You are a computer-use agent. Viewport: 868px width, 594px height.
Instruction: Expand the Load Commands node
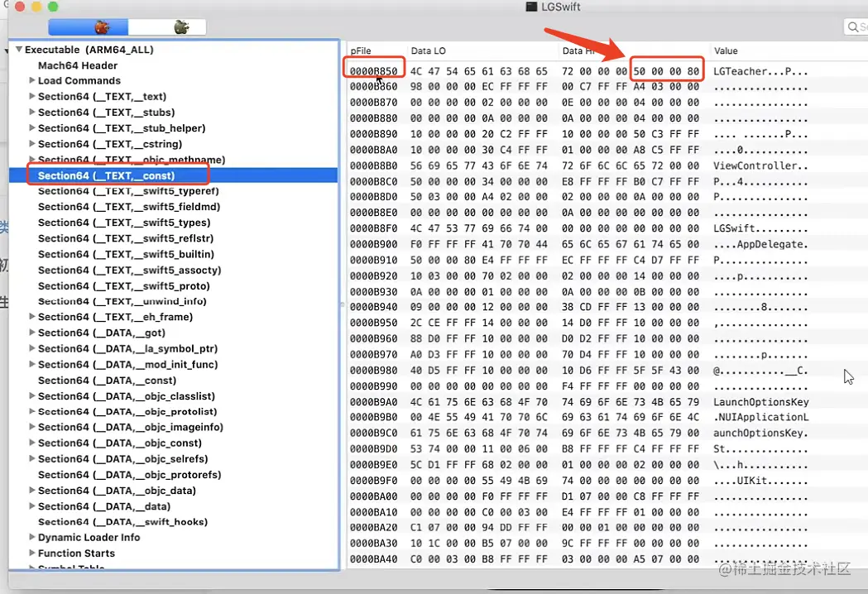tap(32, 80)
